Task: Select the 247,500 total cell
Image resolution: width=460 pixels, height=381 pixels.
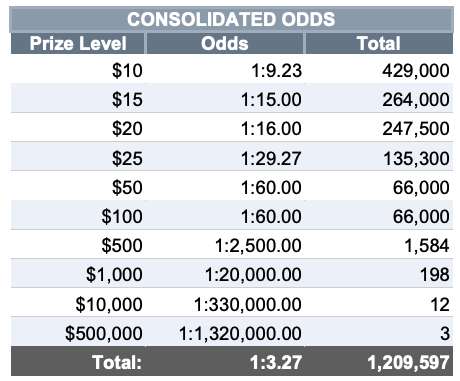Action: coord(379,128)
